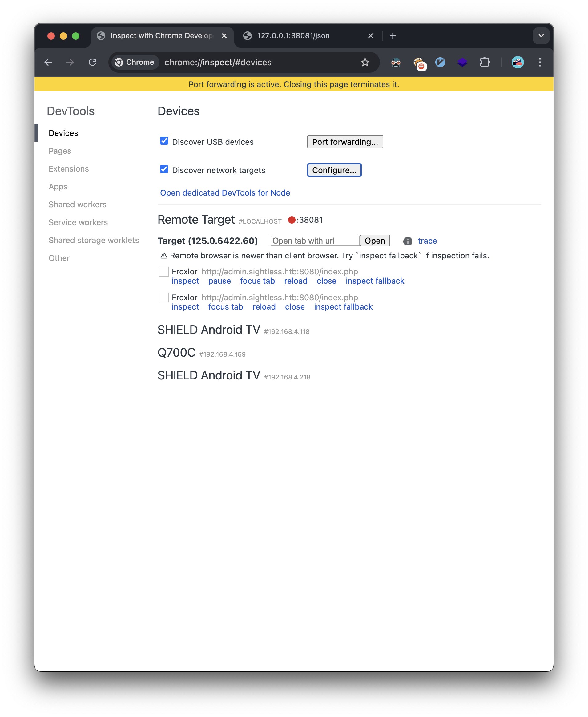The width and height of the screenshot is (588, 717).
Task: Select Service workers in the sidebar
Action: click(x=78, y=222)
